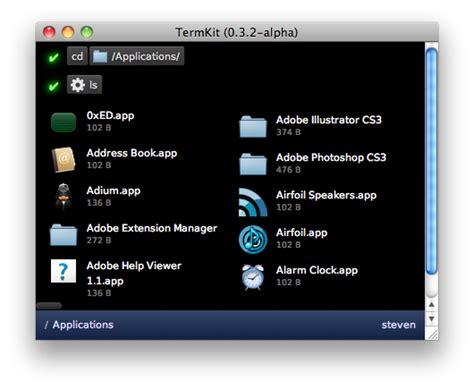Click the Alarm Clock.app icon
Image resolution: width=474 pixels, height=389 pixels.
pos(253,277)
